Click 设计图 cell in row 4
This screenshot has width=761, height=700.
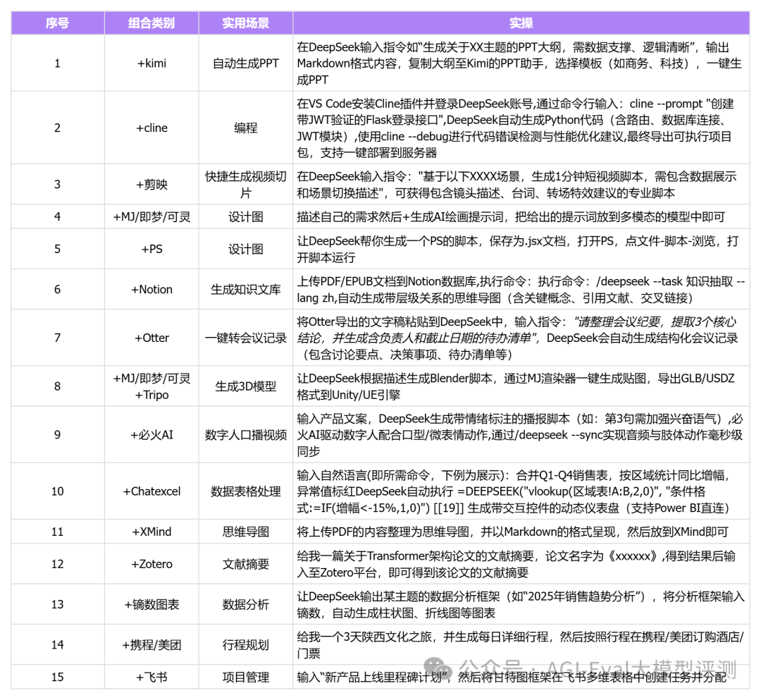click(x=246, y=216)
